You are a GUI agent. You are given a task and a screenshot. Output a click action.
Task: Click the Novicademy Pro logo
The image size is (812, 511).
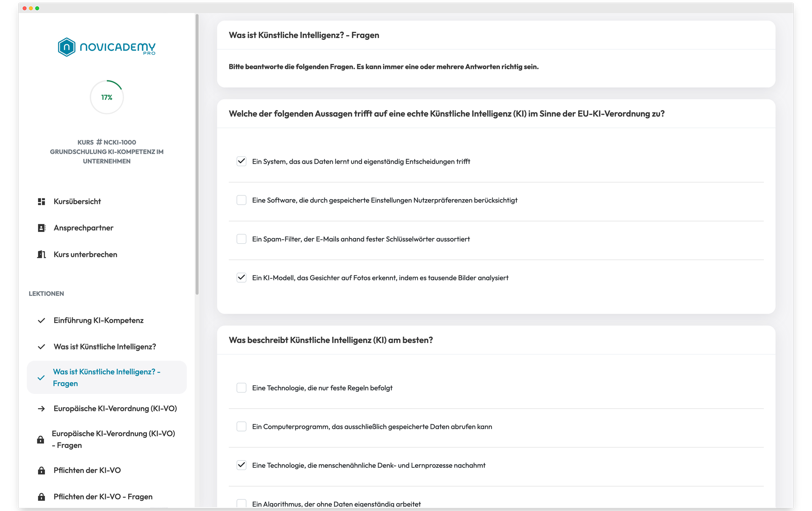[x=107, y=47]
